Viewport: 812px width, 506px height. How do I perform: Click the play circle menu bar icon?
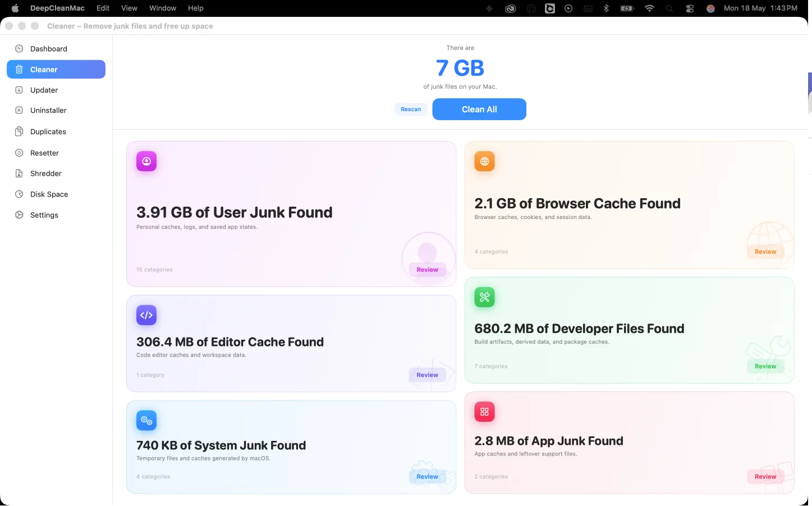568,8
